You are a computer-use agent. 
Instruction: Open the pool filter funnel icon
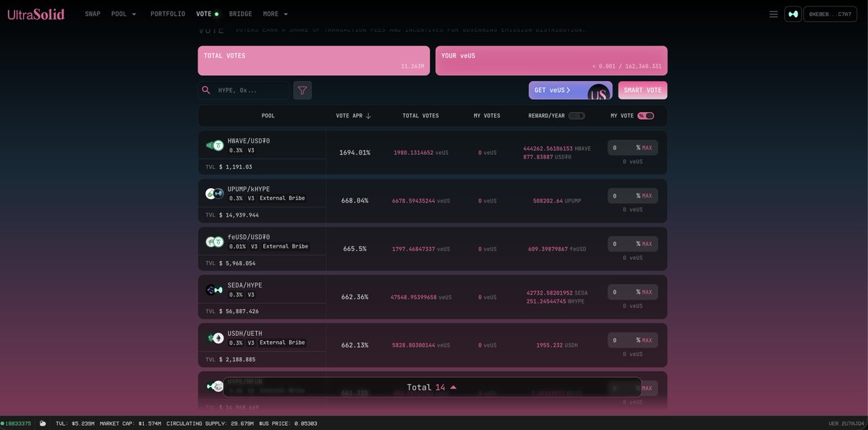[302, 90]
